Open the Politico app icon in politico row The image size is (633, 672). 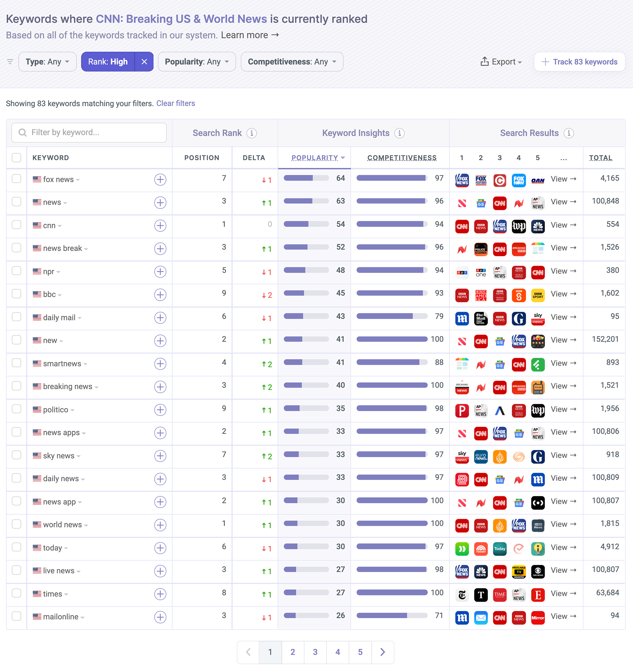click(462, 410)
